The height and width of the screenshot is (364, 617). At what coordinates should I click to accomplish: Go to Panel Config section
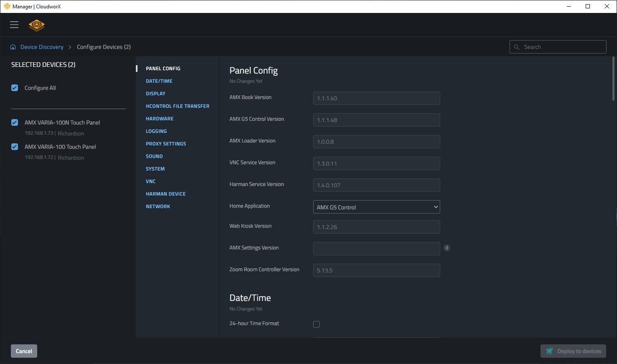[163, 69]
